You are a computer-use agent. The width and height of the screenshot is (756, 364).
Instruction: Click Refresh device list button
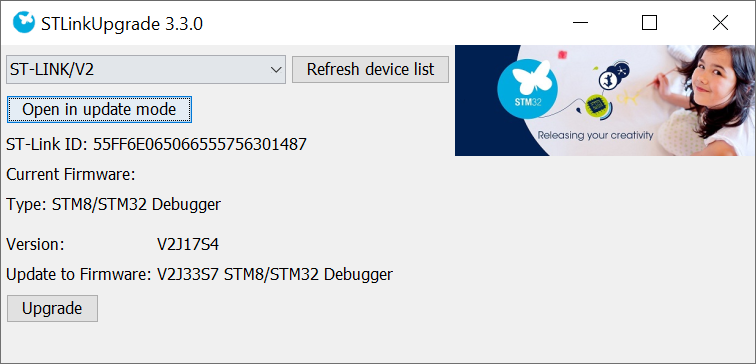point(370,69)
